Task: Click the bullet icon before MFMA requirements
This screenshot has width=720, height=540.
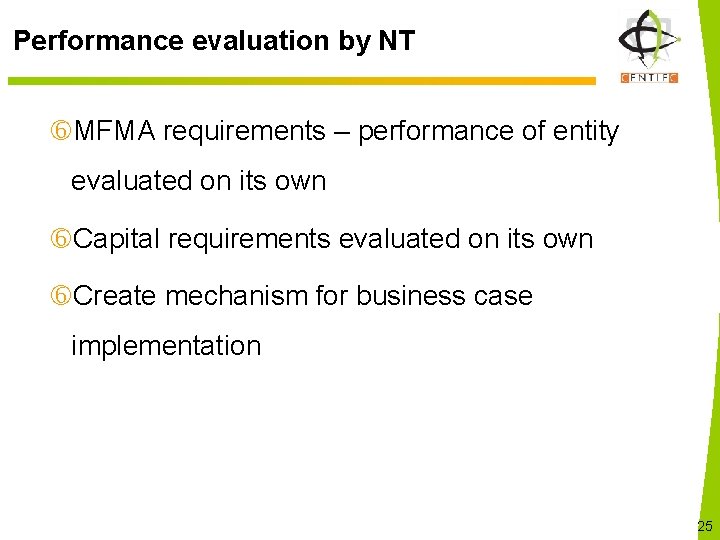Action: click(x=61, y=131)
